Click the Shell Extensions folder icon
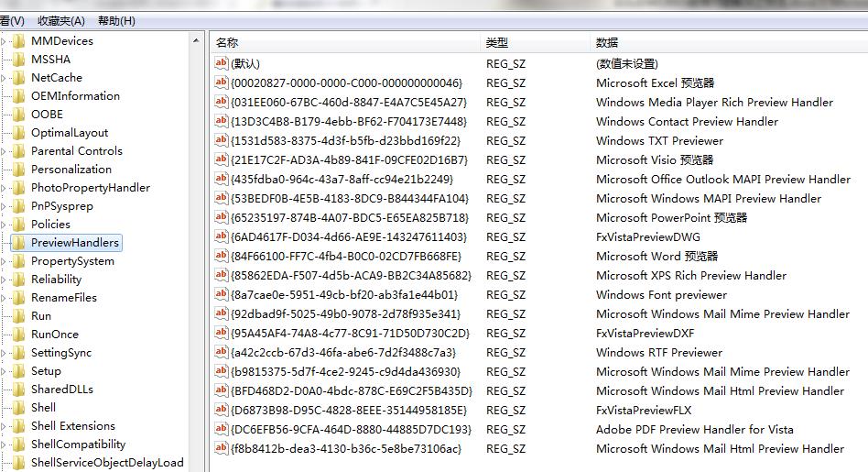 click(x=18, y=426)
